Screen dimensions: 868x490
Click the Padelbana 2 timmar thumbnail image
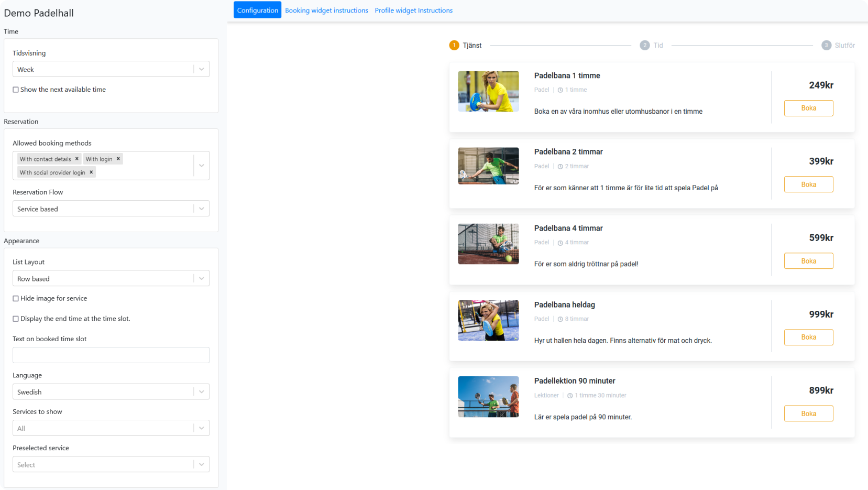(488, 166)
